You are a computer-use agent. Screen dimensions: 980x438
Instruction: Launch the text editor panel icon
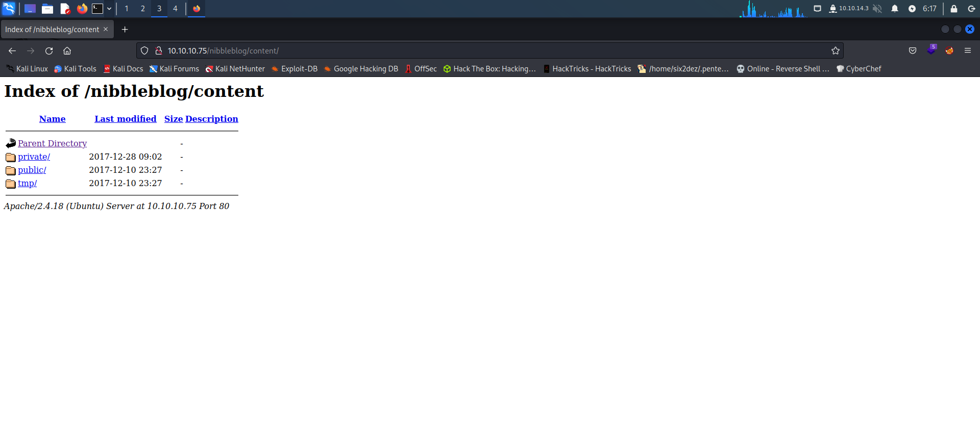pos(65,9)
